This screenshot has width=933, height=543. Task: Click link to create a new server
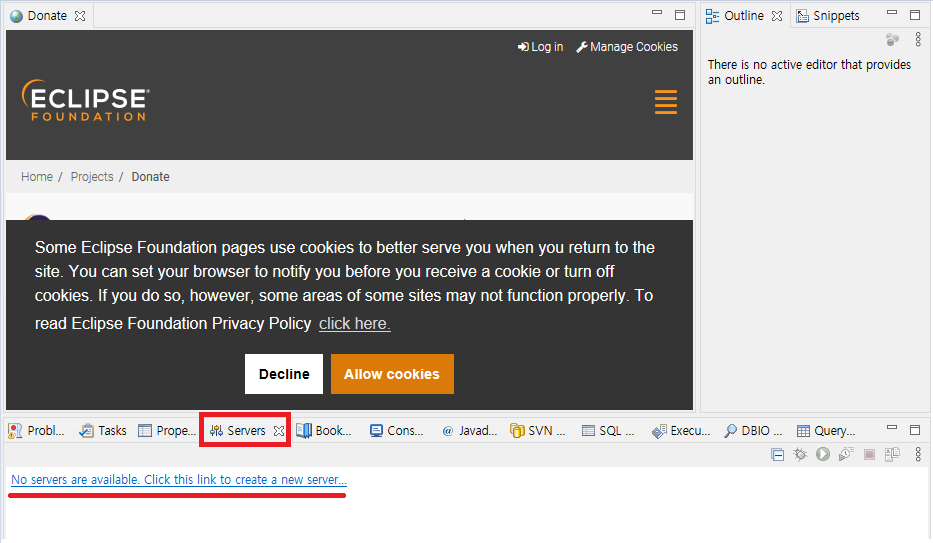179,480
